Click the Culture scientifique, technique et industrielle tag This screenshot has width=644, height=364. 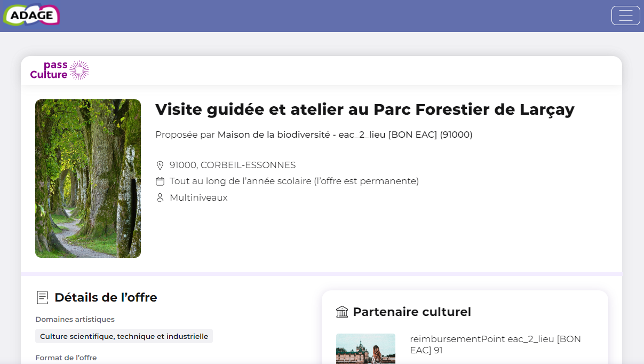[124, 336]
